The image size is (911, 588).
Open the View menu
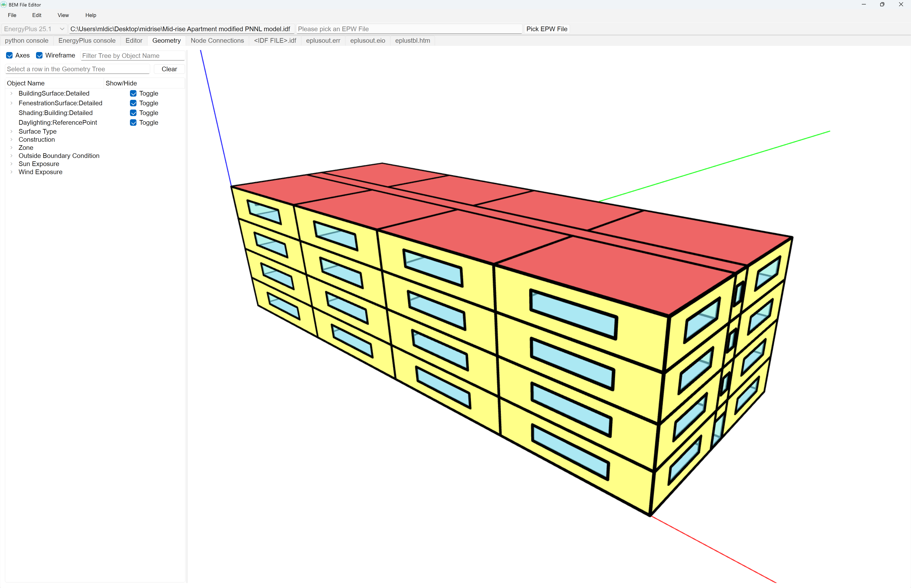(x=63, y=15)
